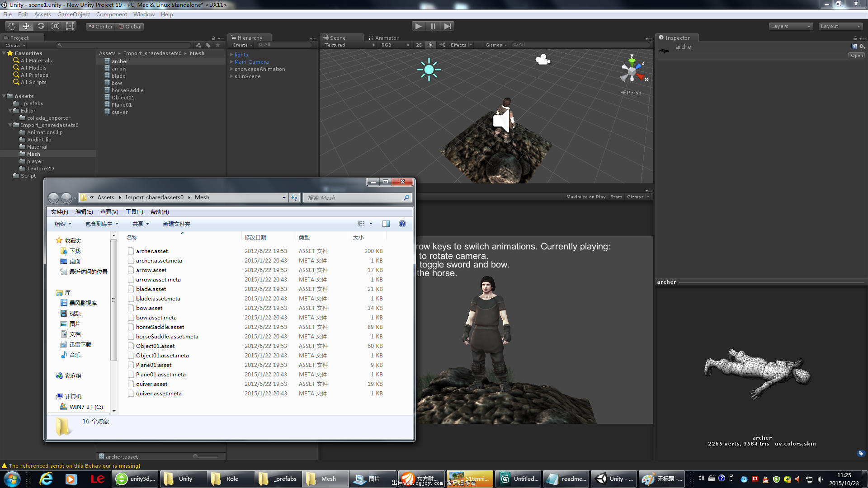Select the Scale tool in Unity toolbar

pyautogui.click(x=55, y=26)
